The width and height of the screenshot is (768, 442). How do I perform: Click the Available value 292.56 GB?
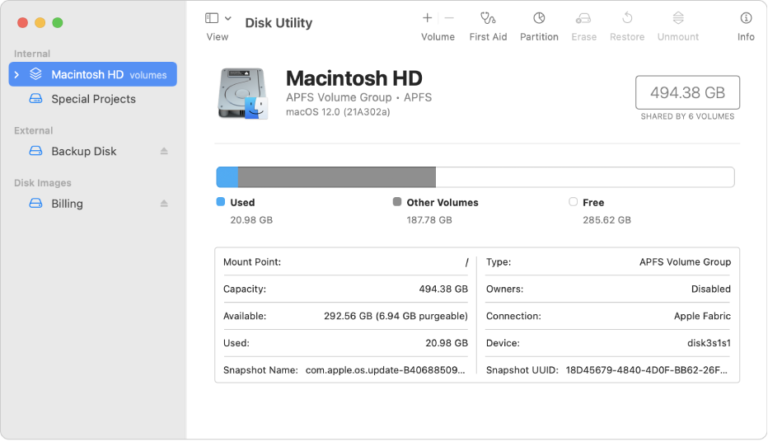coord(396,316)
